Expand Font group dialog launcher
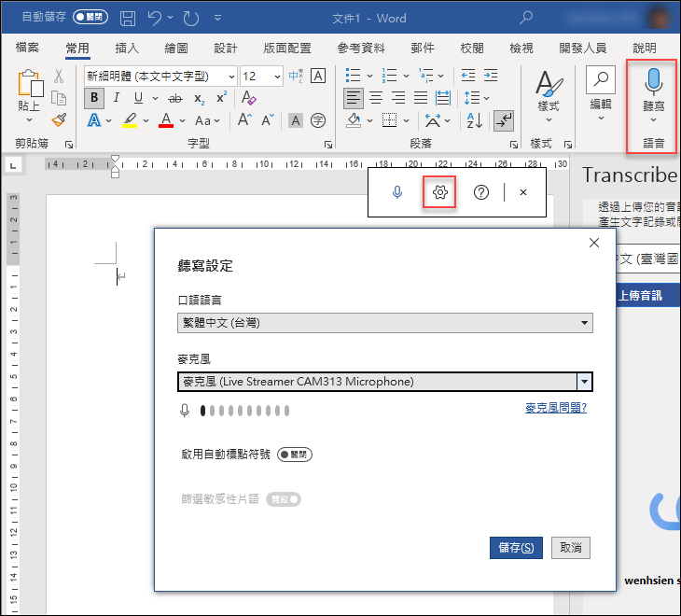681x616 pixels. click(327, 145)
